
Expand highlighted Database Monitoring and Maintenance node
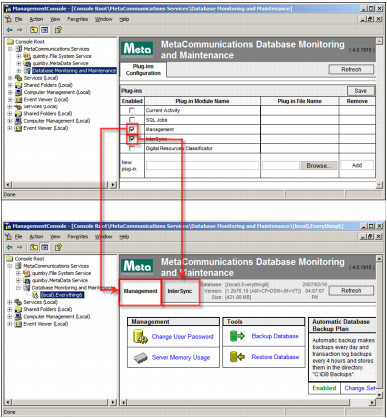coord(19,71)
